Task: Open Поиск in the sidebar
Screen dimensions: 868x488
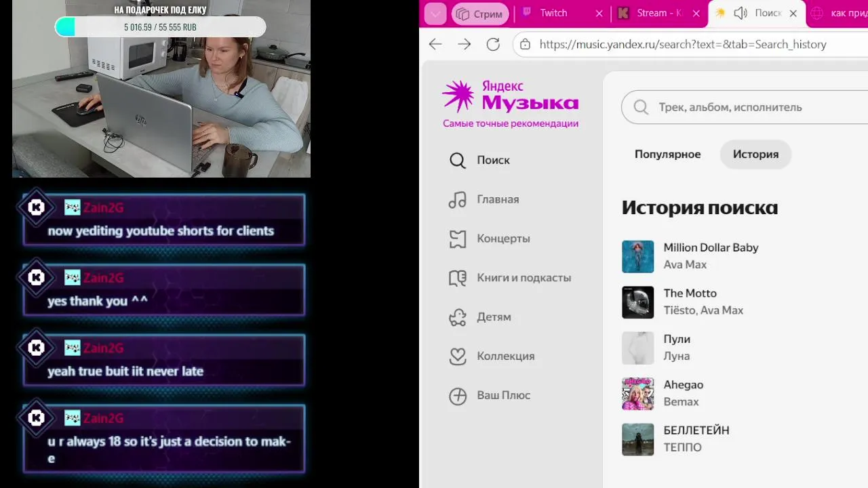Action: [493, 160]
